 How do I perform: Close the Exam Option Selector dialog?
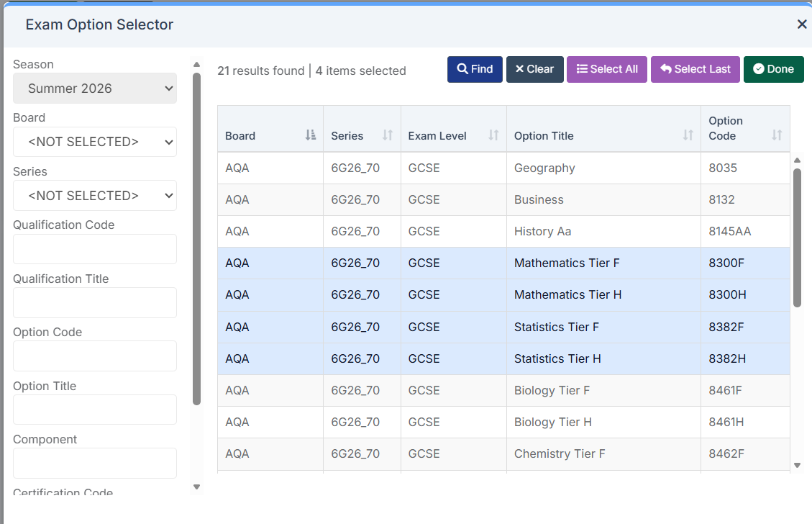(802, 24)
